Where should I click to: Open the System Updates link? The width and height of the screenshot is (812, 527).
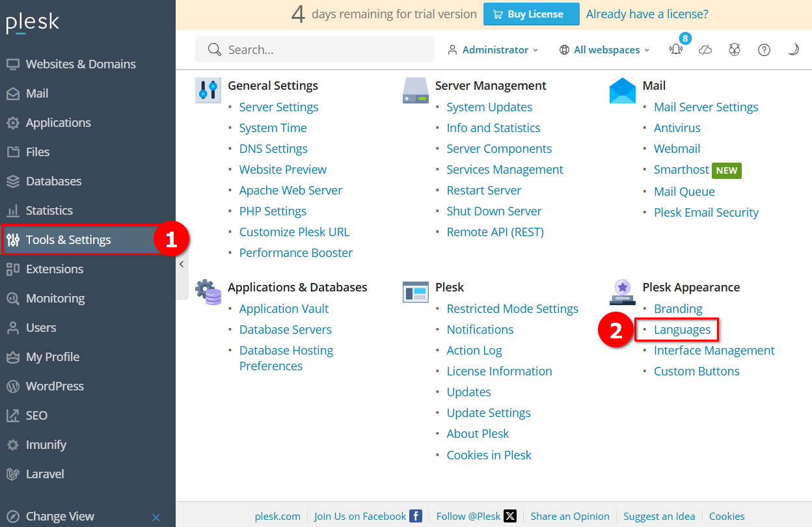point(490,107)
